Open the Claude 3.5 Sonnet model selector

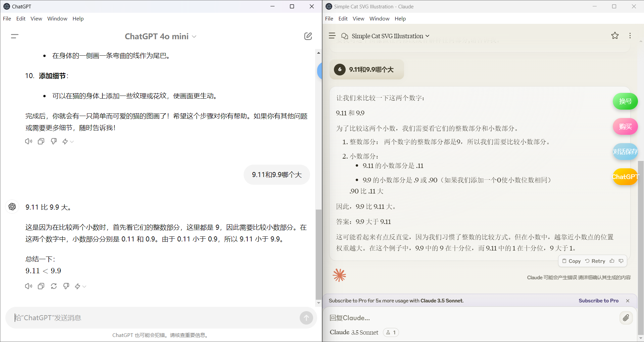point(354,332)
